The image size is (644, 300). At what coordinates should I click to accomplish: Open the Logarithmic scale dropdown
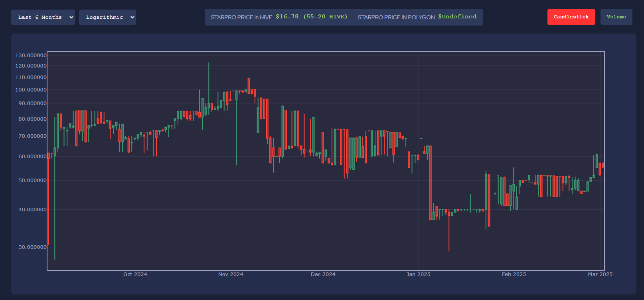[107, 17]
